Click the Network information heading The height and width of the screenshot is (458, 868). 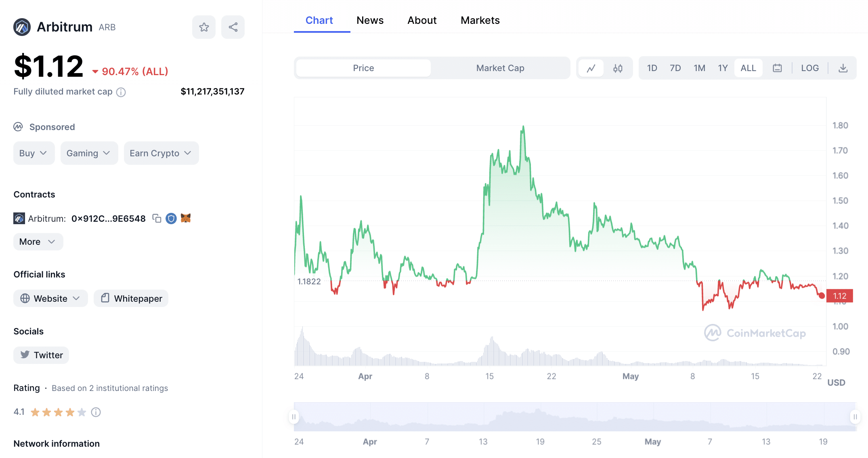click(x=57, y=443)
